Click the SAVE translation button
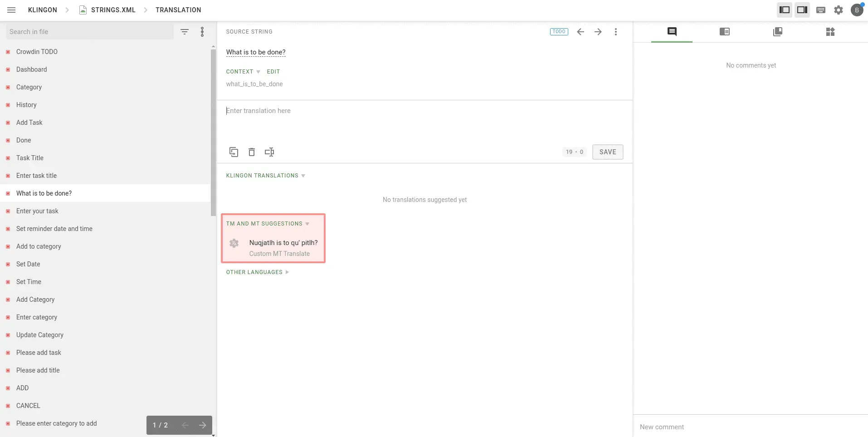The width and height of the screenshot is (868, 437). 607,152
